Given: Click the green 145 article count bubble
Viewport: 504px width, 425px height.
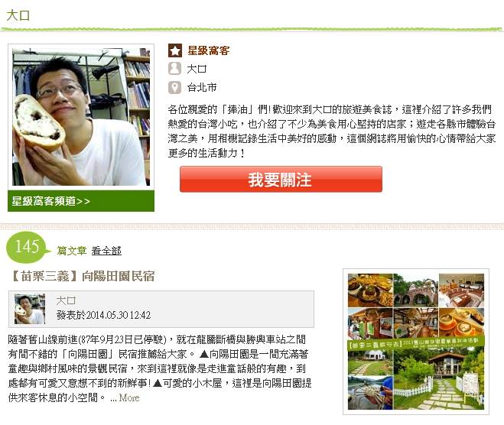Looking at the screenshot, I should [28, 248].
